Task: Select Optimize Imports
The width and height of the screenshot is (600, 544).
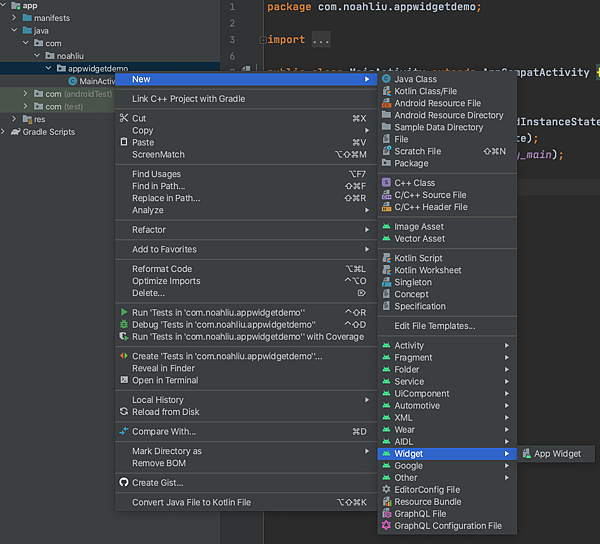Action: (x=246, y=280)
